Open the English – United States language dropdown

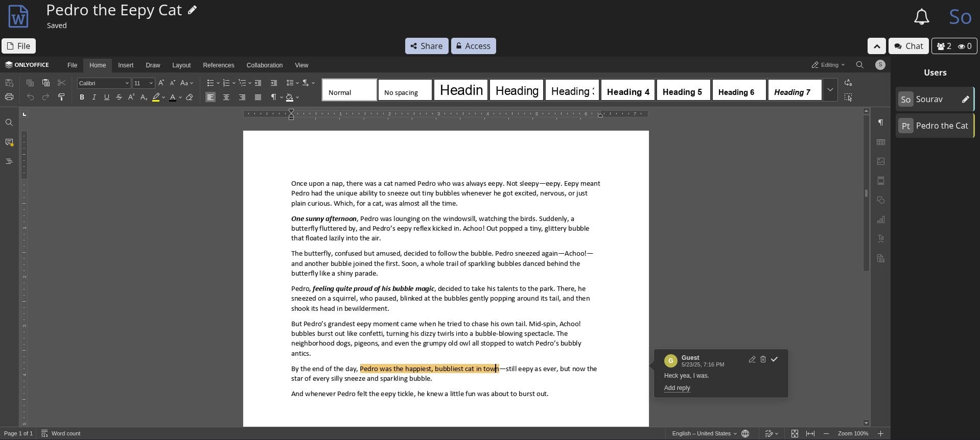[x=704, y=433]
